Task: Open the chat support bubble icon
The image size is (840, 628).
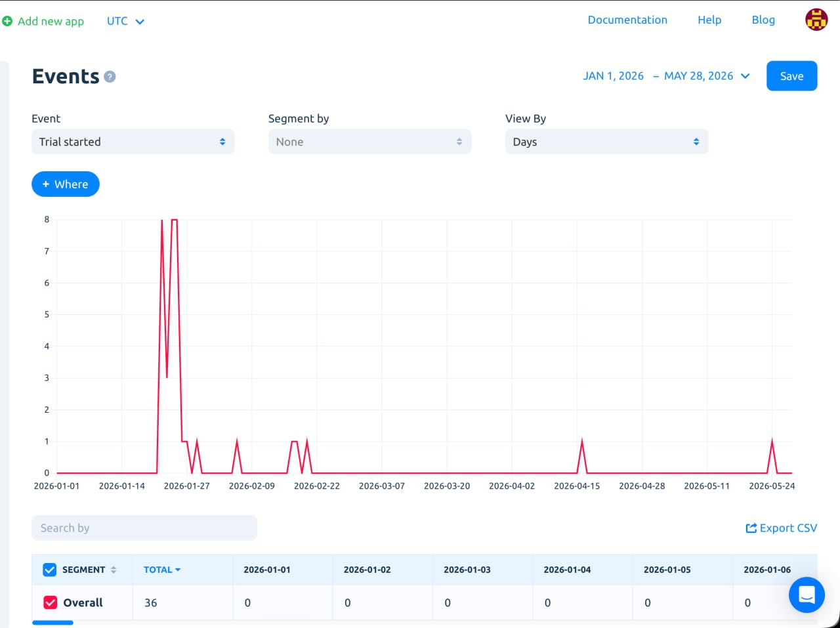Action: (x=807, y=595)
